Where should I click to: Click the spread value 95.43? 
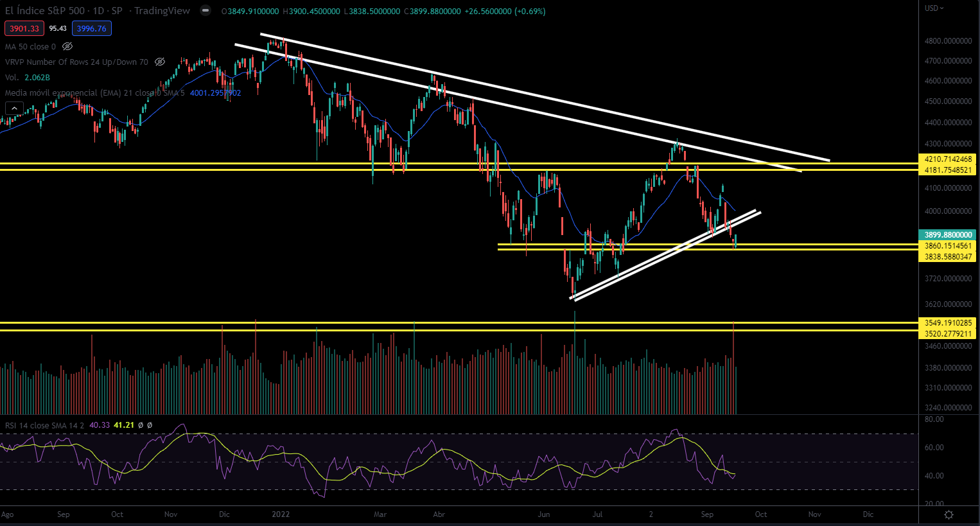[58, 28]
